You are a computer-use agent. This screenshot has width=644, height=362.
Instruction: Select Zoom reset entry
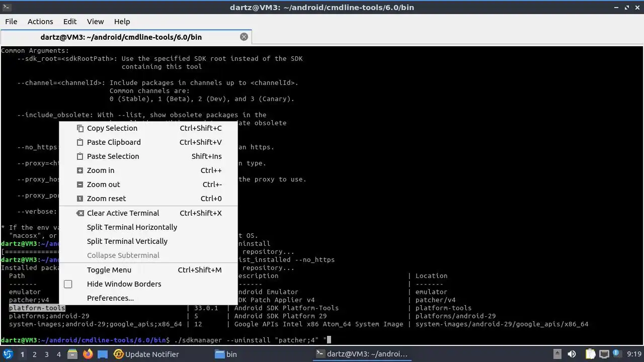pyautogui.click(x=148, y=199)
